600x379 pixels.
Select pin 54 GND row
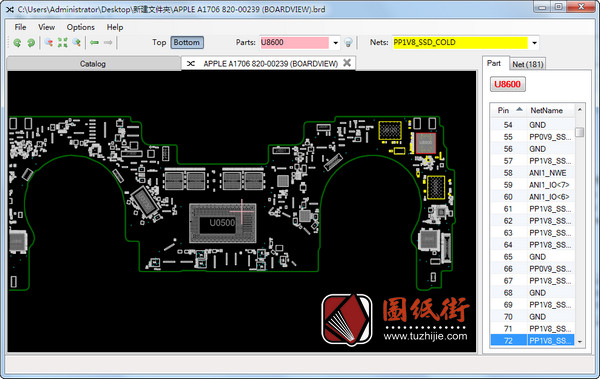[533, 125]
